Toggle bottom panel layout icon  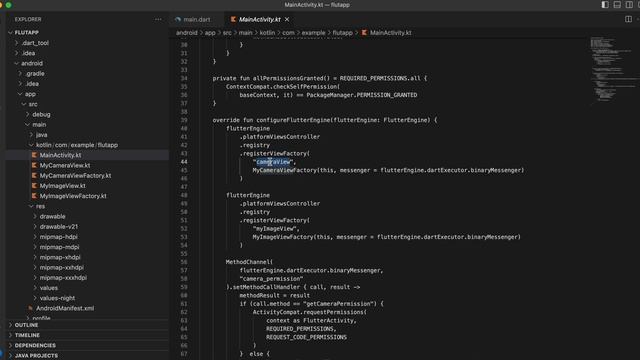click(617, 4)
